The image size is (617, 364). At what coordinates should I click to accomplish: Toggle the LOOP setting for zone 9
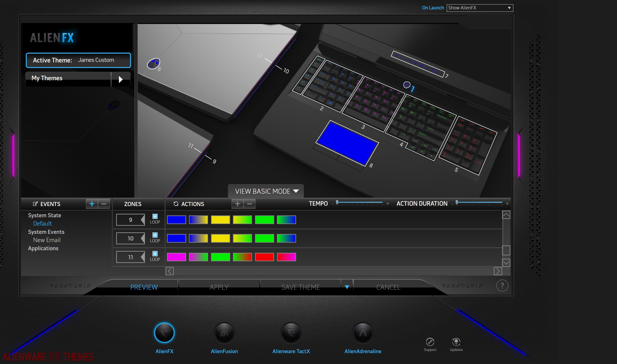[155, 217]
